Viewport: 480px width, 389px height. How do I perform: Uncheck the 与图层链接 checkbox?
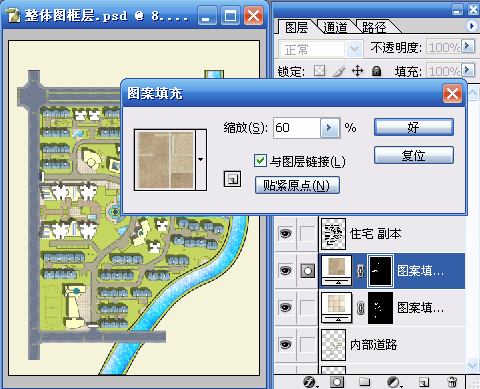260,161
